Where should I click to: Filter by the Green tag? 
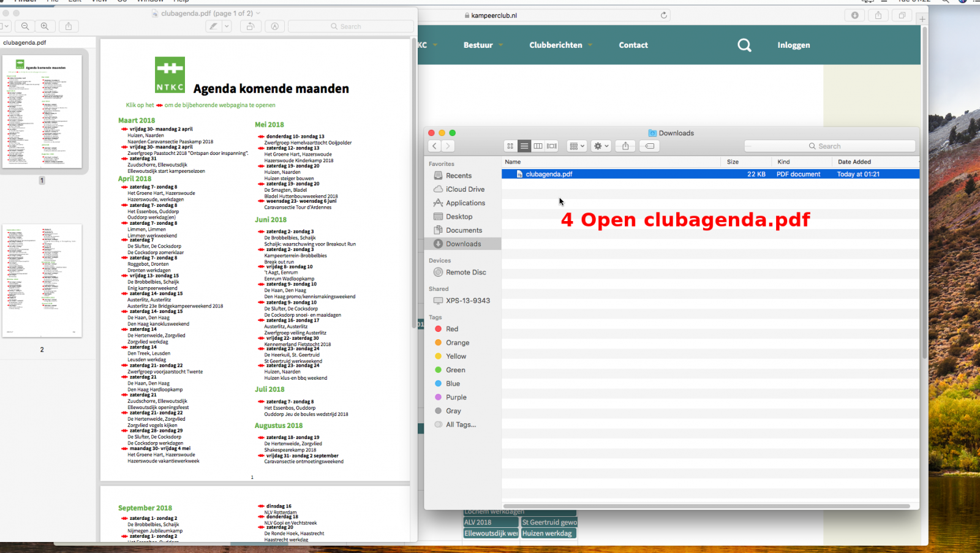coord(455,370)
